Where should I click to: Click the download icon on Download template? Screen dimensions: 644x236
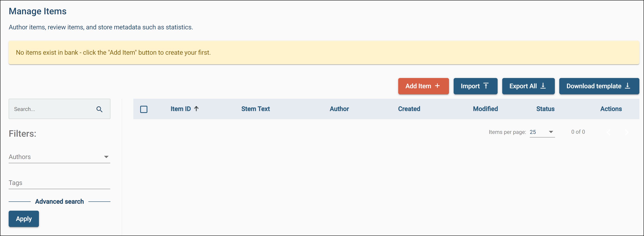pyautogui.click(x=628, y=86)
